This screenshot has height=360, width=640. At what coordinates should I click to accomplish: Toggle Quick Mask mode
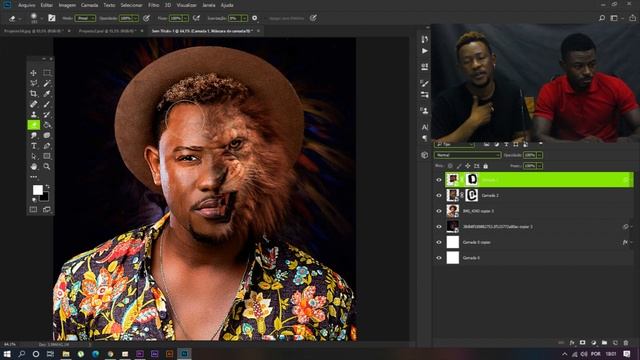click(33, 209)
